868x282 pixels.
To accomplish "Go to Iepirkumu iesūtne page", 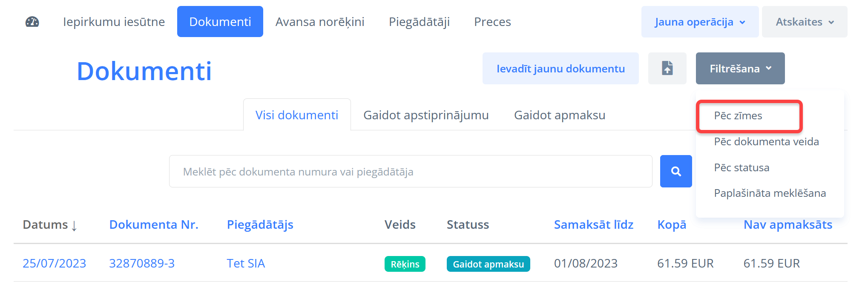I will pos(114,22).
